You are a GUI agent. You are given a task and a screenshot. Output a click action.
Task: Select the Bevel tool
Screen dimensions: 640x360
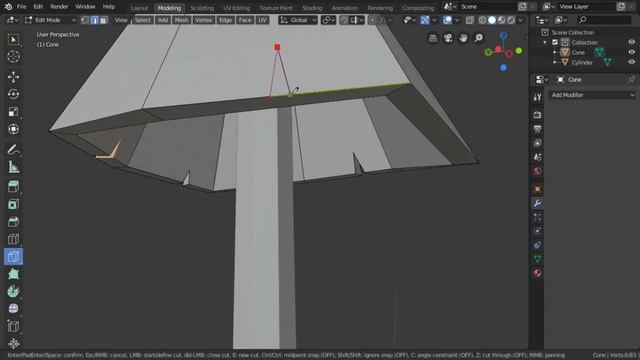pos(13,222)
